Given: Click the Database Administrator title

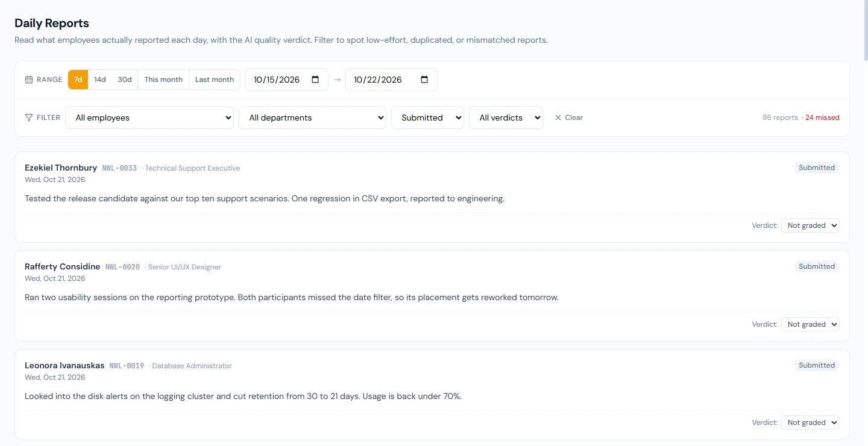Looking at the screenshot, I should click(192, 366).
